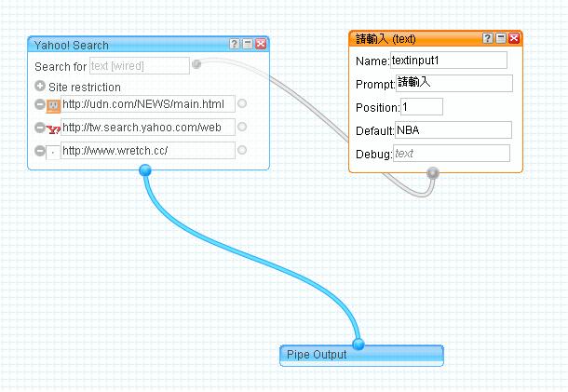Focus the Position field
The width and height of the screenshot is (568, 392).
pyautogui.click(x=422, y=107)
